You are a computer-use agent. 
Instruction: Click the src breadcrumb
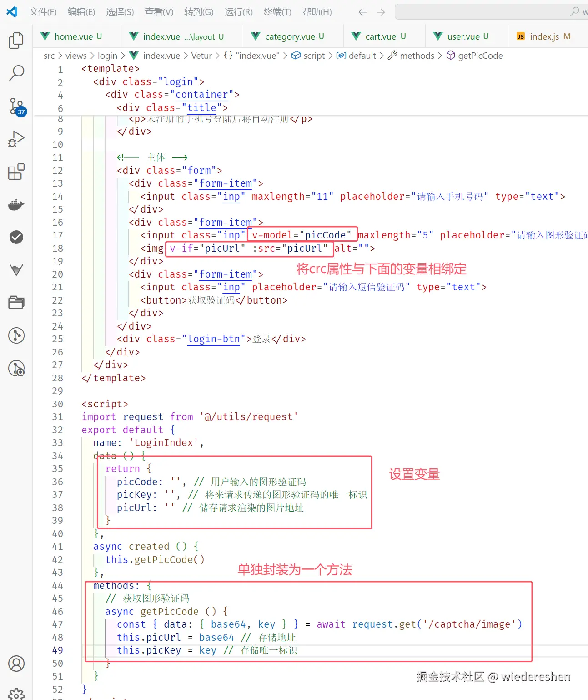tap(49, 56)
